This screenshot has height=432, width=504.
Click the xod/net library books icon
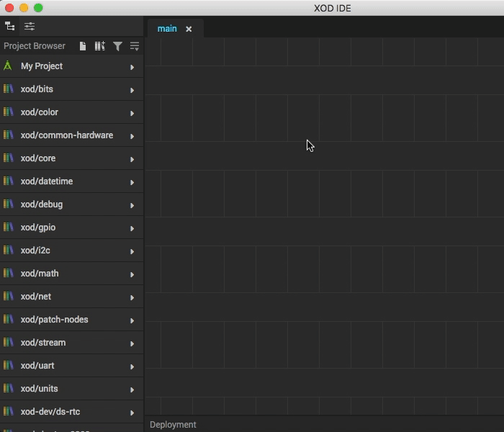(9, 296)
